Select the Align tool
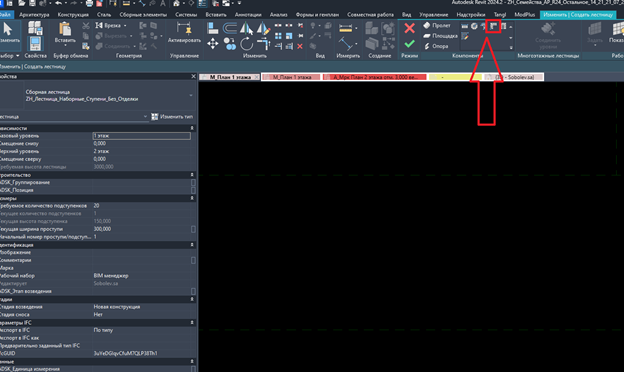Image resolution: width=624 pixels, height=372 pixels. (213, 28)
